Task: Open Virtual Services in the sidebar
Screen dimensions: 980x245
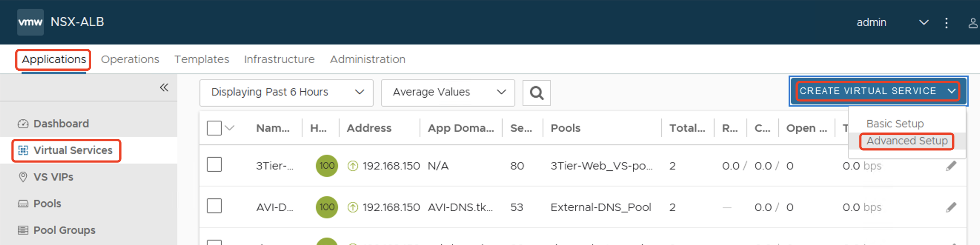Action: click(73, 150)
